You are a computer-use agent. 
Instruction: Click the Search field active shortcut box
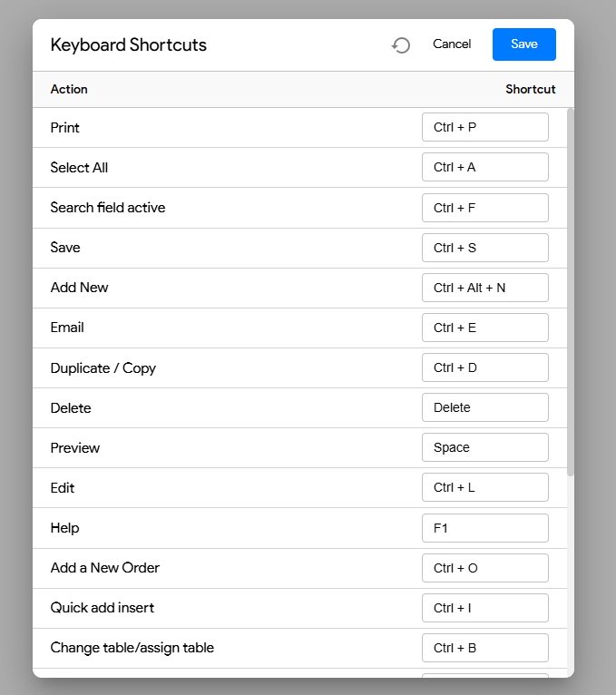(485, 208)
